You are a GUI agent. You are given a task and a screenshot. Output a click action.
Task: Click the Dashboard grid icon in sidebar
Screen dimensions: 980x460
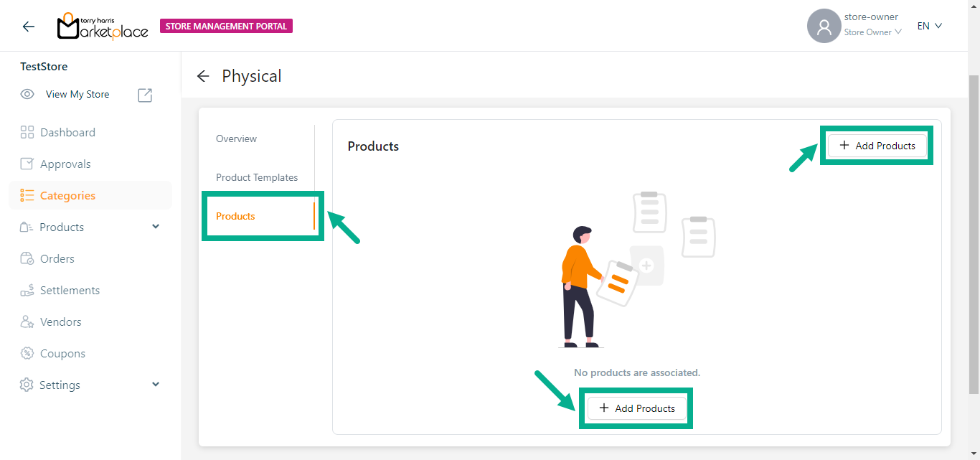click(27, 132)
